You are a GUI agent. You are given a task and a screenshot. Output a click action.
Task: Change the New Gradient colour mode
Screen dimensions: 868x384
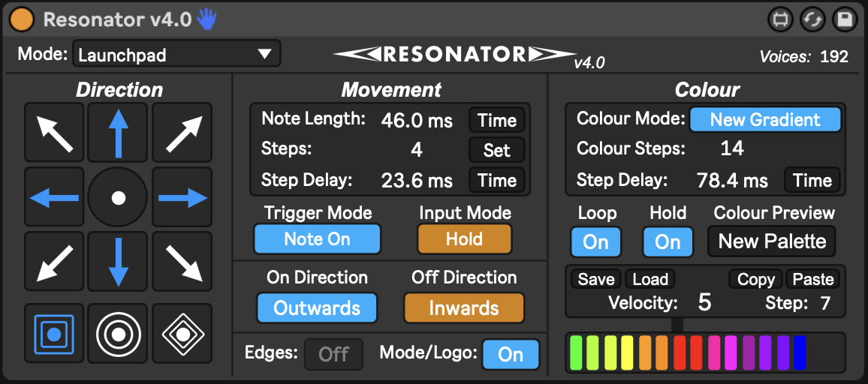pyautogui.click(x=765, y=119)
